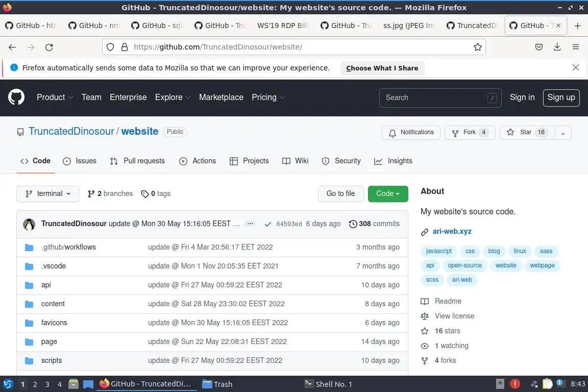Open the taskbar file manager icon
Screen dimensions: 588x392
click(x=73, y=384)
